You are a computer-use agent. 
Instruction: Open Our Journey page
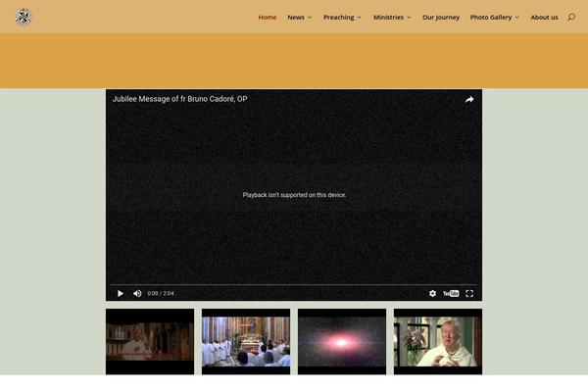(441, 18)
